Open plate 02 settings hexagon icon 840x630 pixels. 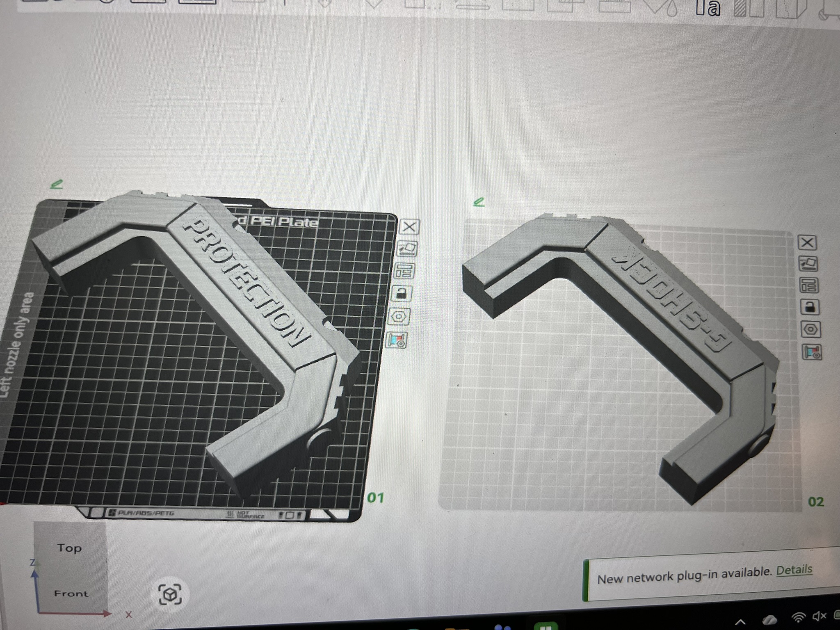pos(810,329)
